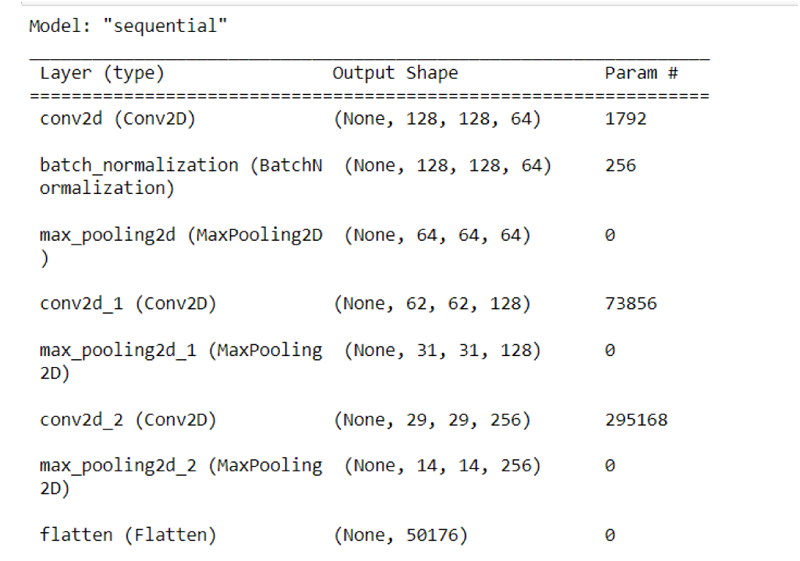The width and height of the screenshot is (800, 561).
Task: Click output shape (None, 50176)
Action: tap(401, 535)
